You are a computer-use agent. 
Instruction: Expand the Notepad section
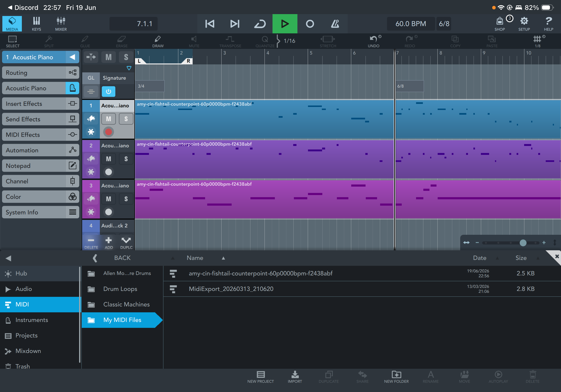tap(41, 166)
